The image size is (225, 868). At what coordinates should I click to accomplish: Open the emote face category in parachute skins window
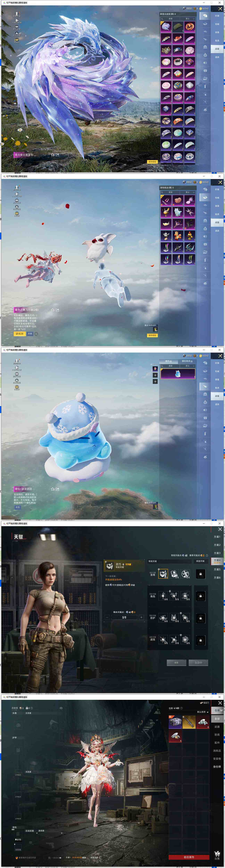coord(205,47)
